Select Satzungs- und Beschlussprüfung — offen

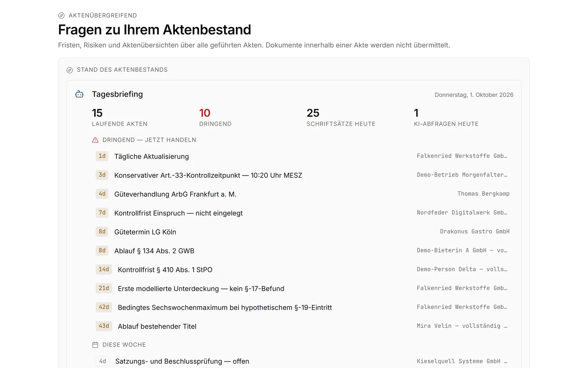coord(302,361)
